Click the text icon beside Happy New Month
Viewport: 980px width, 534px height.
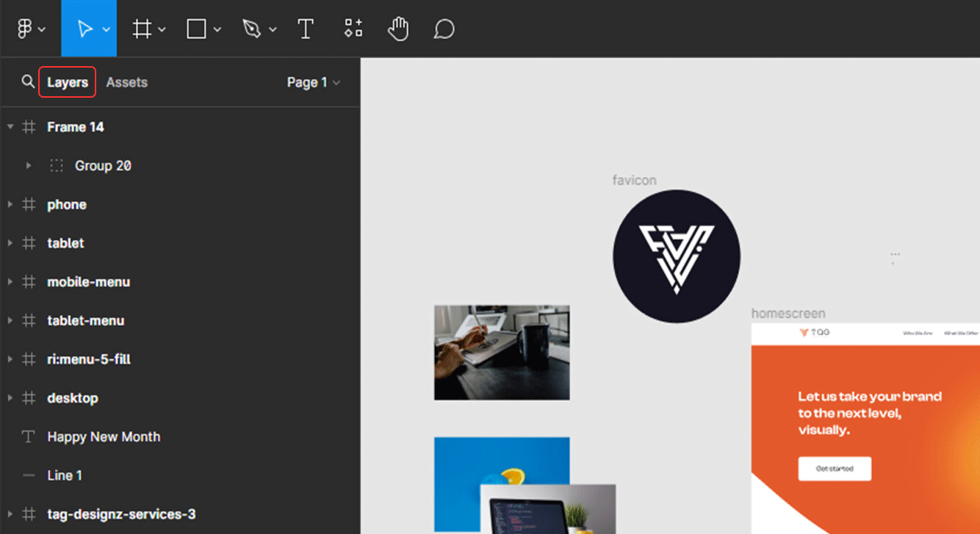click(x=29, y=437)
